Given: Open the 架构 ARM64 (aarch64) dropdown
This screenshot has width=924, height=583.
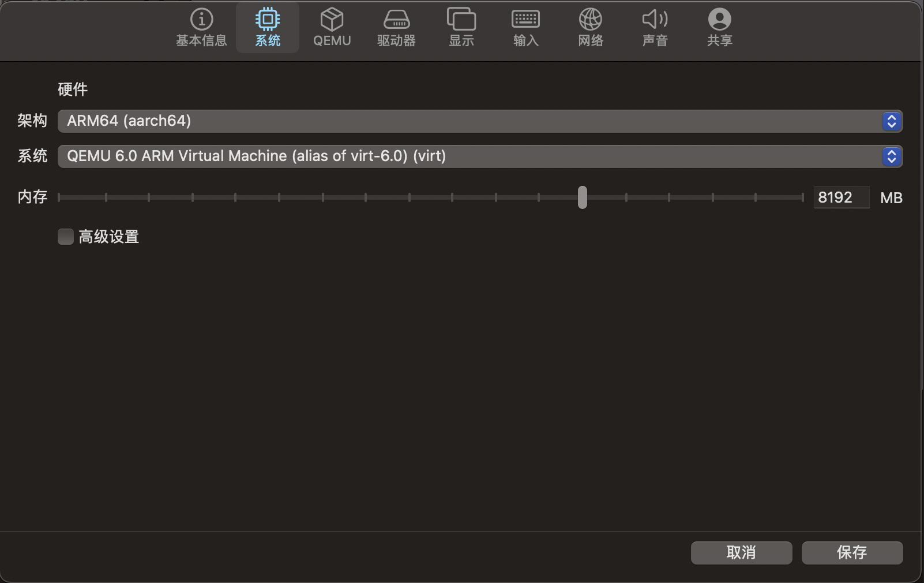Looking at the screenshot, I should click(x=467, y=121).
